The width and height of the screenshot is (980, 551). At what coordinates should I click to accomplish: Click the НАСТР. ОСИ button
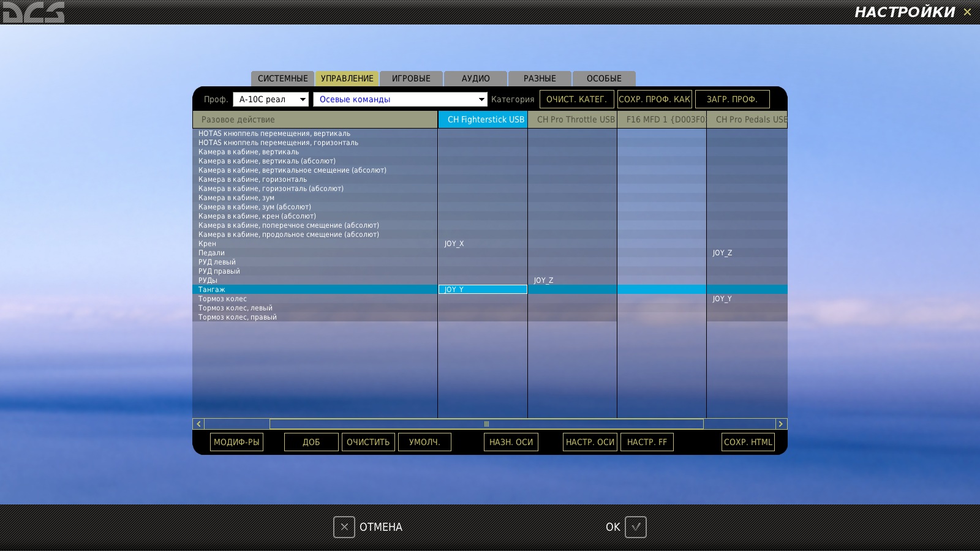tap(590, 442)
